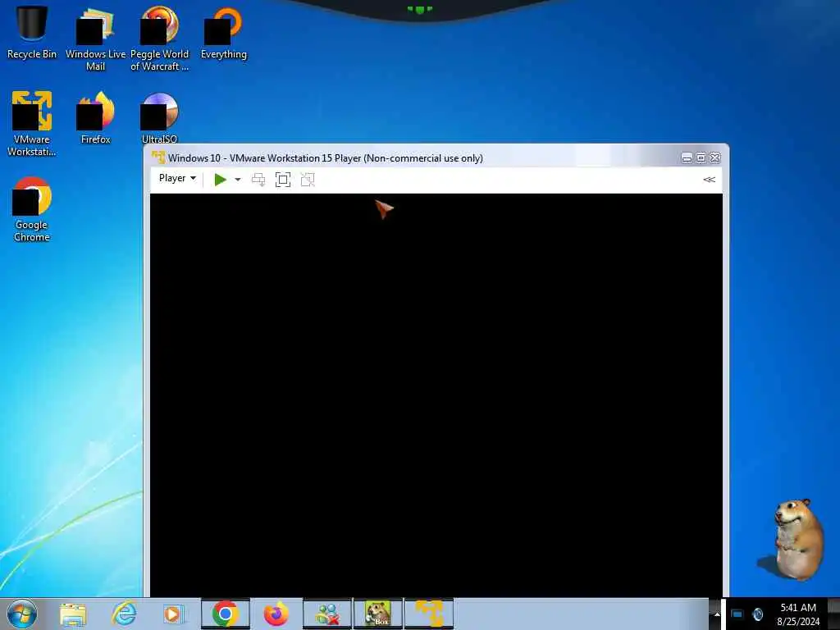The width and height of the screenshot is (840, 630).
Task: Select the Google Chrome desktop icon
Action: 32,209
